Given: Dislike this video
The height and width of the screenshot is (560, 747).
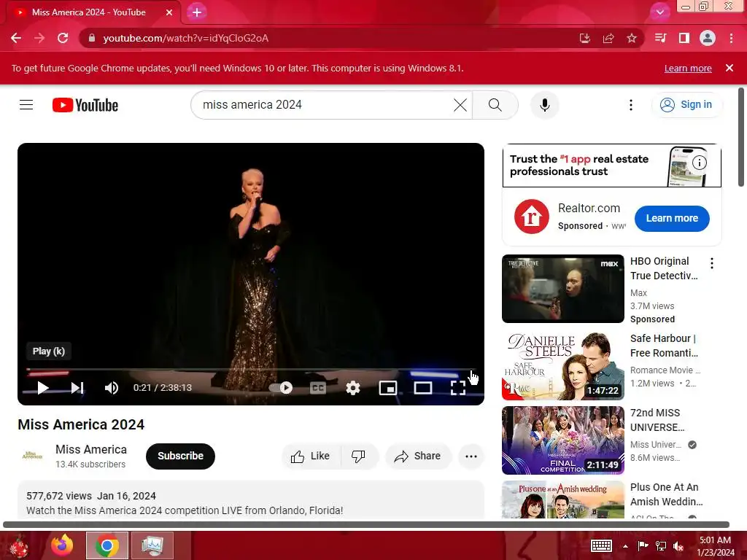Looking at the screenshot, I should (x=359, y=456).
